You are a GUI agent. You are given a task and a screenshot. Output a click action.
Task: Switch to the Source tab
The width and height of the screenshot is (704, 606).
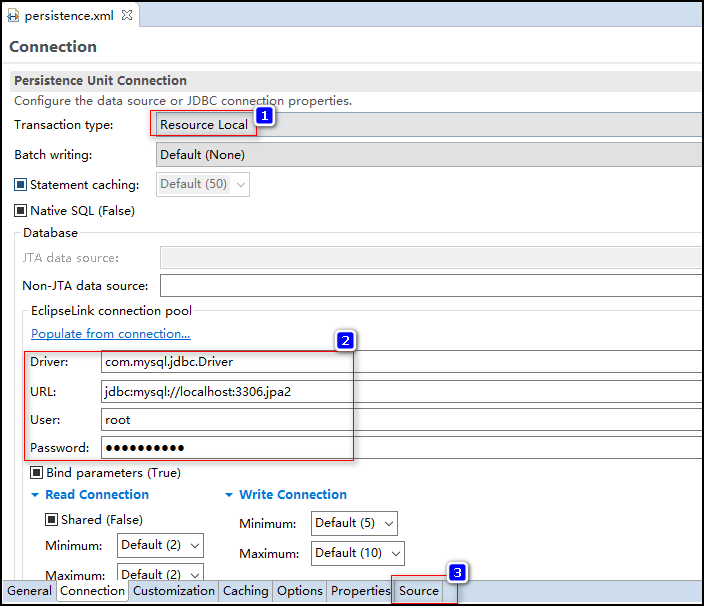tap(419, 591)
